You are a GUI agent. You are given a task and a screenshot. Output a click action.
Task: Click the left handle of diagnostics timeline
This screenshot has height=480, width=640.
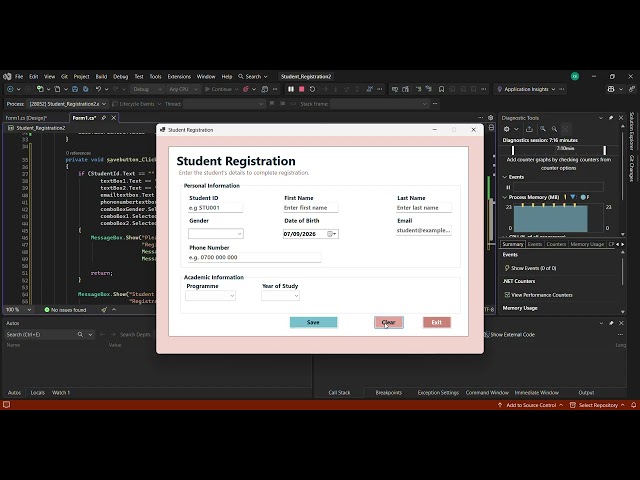pos(513,150)
